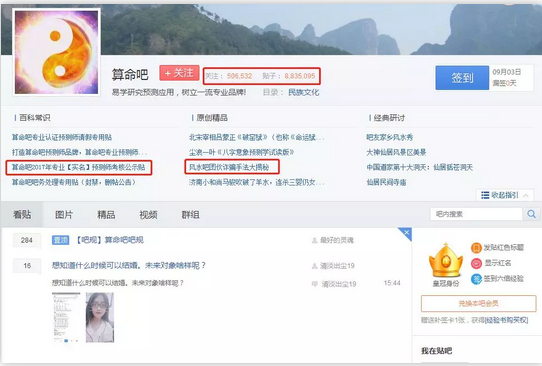
Task: Open author 清淡出尘19 beside the post title
Action: click(337, 266)
